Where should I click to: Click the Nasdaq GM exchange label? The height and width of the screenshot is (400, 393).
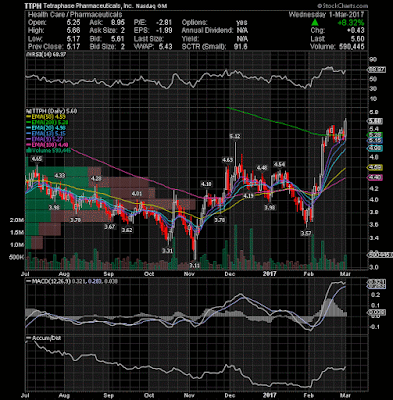150,6
